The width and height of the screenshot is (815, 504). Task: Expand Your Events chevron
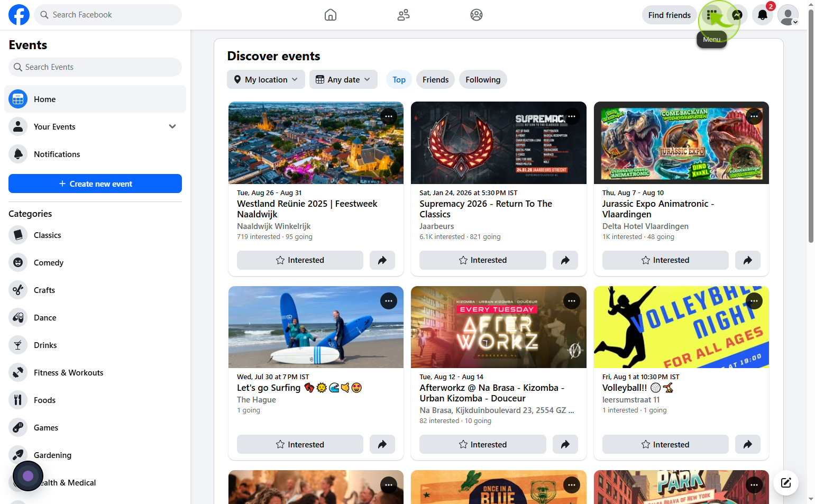172,126
